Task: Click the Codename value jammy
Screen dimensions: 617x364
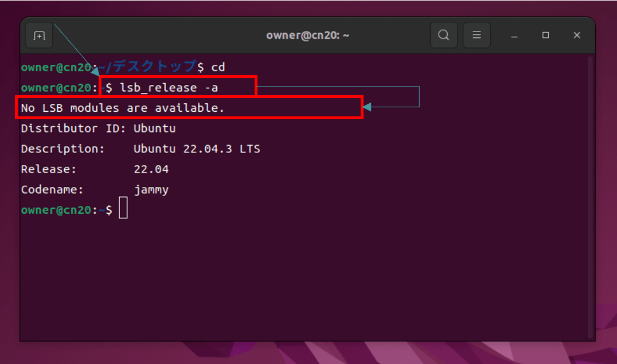Action: tap(151, 190)
